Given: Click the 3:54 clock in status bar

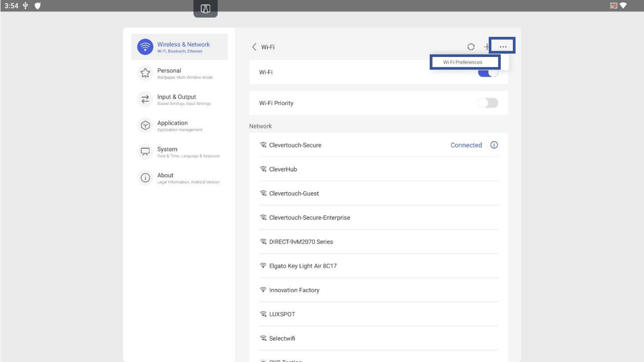Looking at the screenshot, I should click(11, 6).
